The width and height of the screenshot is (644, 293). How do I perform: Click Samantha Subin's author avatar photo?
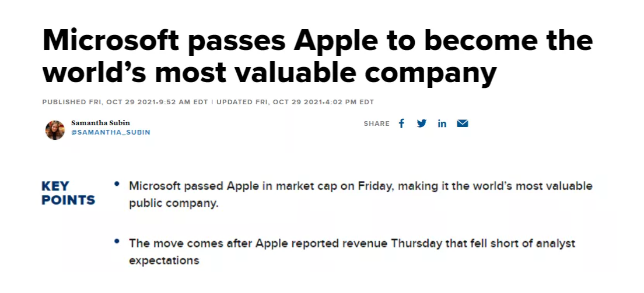click(55, 130)
